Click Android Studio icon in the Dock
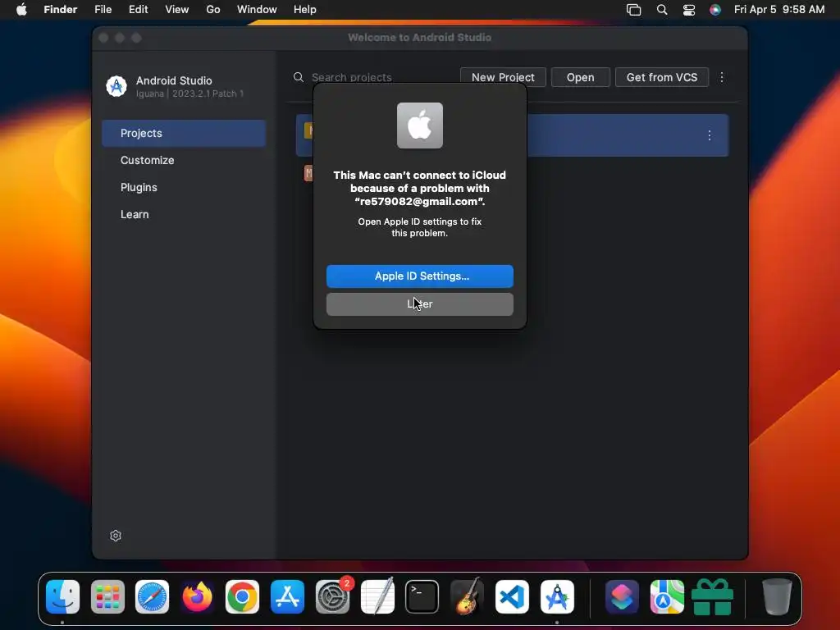840x630 pixels. point(557,597)
